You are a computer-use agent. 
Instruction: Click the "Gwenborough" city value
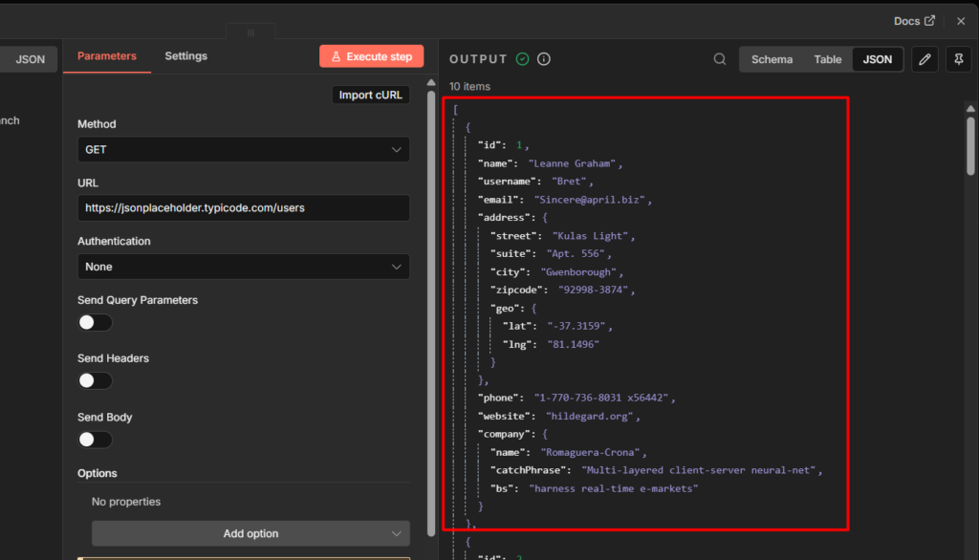click(578, 272)
